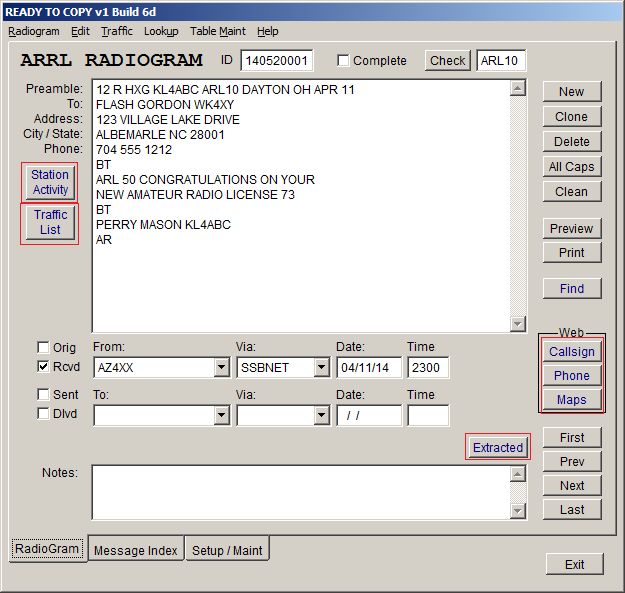Go to the Prev record
The width and height of the screenshot is (625, 593).
[x=572, y=461]
